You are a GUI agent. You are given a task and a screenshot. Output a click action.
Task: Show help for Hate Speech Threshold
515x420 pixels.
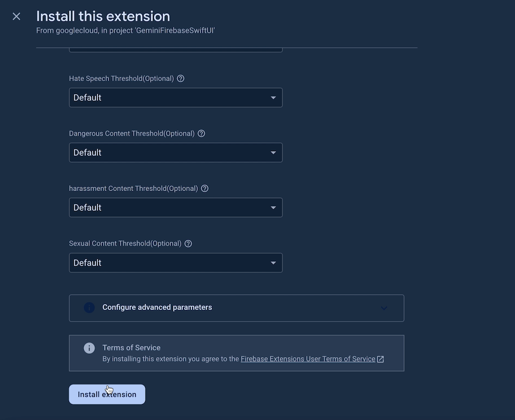click(x=181, y=78)
